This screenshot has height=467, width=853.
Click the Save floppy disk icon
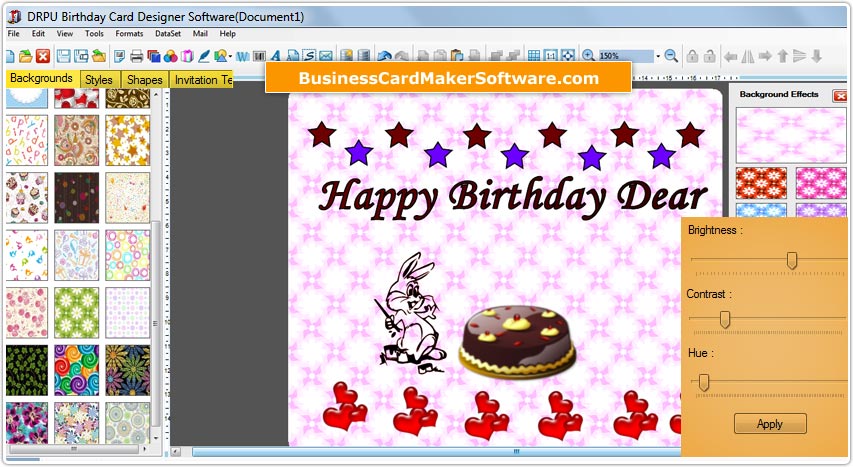coord(64,56)
